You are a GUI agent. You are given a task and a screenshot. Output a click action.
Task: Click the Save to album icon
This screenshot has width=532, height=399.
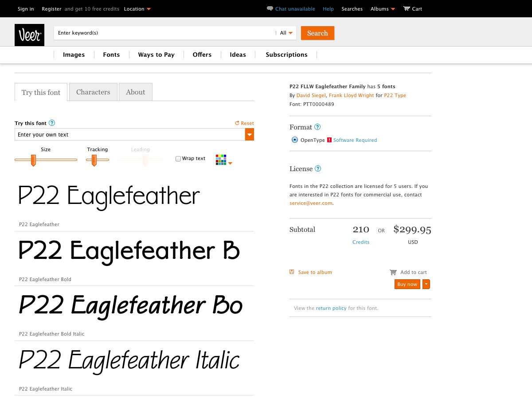[x=292, y=272]
